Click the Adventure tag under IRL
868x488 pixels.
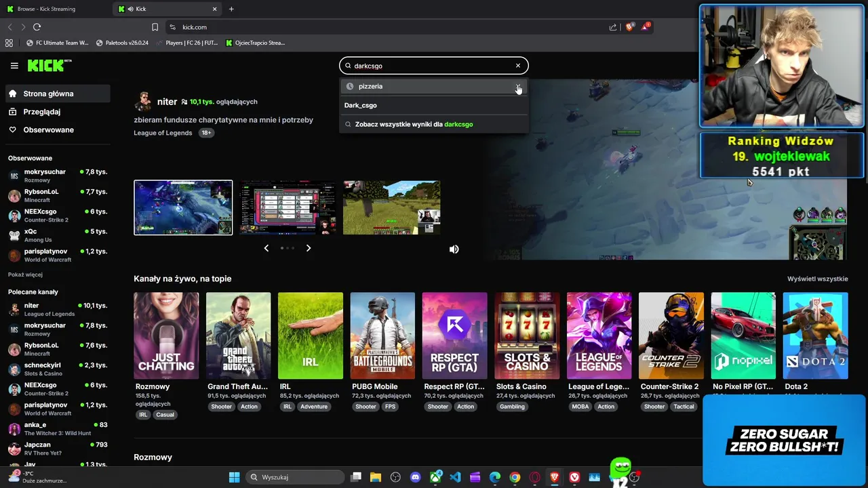(x=314, y=407)
